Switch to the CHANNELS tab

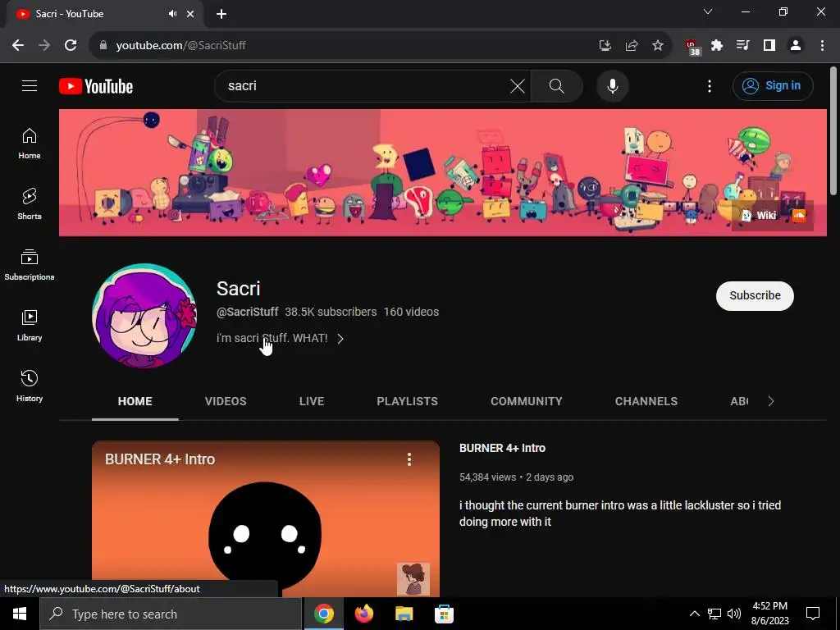point(646,401)
